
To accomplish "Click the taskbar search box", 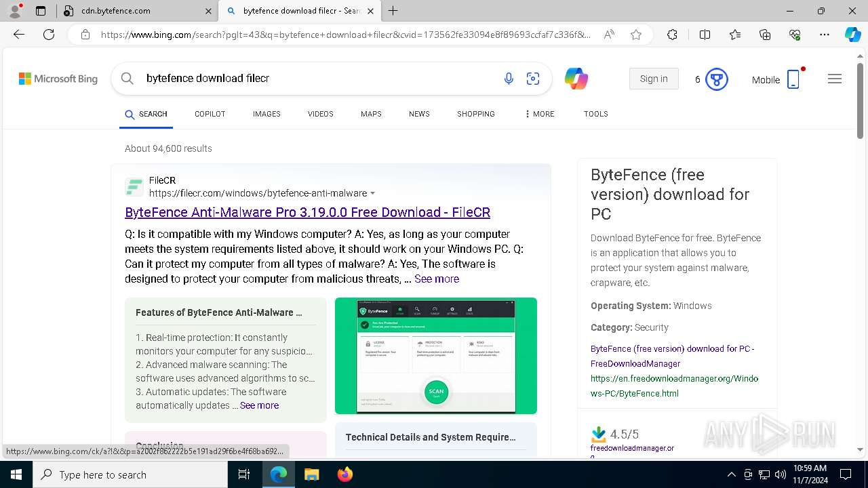I will pos(130,474).
